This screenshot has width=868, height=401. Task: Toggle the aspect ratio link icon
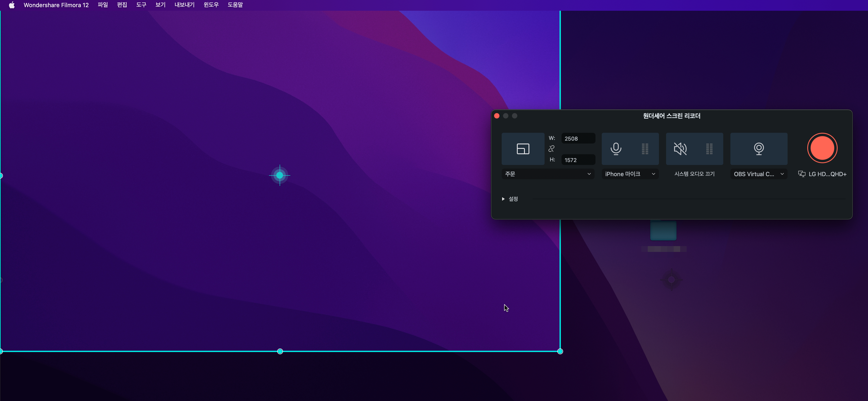(551, 149)
